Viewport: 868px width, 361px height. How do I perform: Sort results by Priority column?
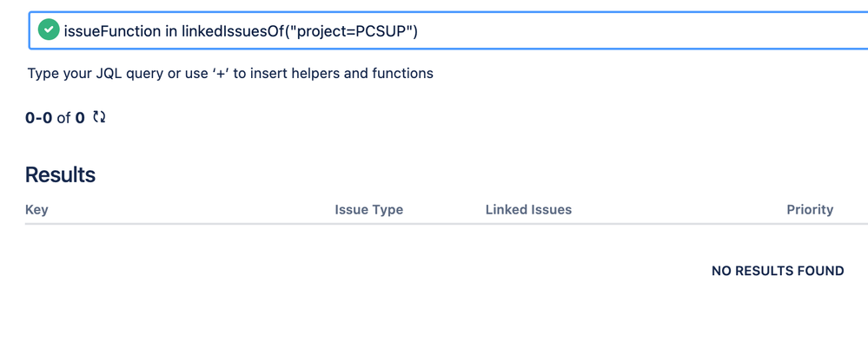tap(810, 209)
